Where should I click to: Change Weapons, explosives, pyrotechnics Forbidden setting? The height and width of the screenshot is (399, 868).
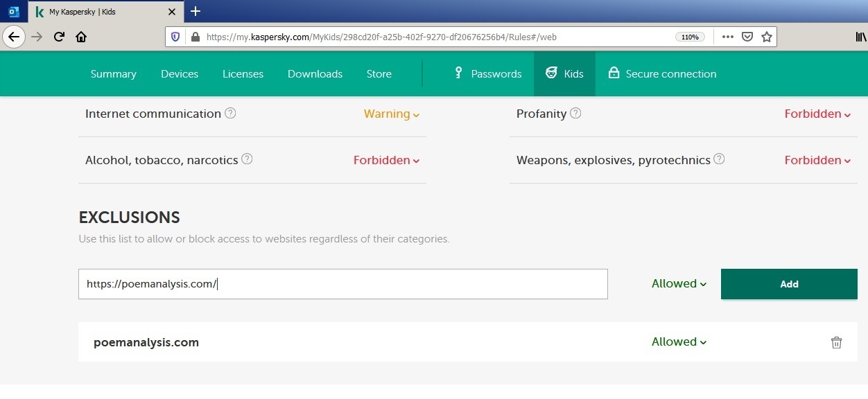coord(817,161)
